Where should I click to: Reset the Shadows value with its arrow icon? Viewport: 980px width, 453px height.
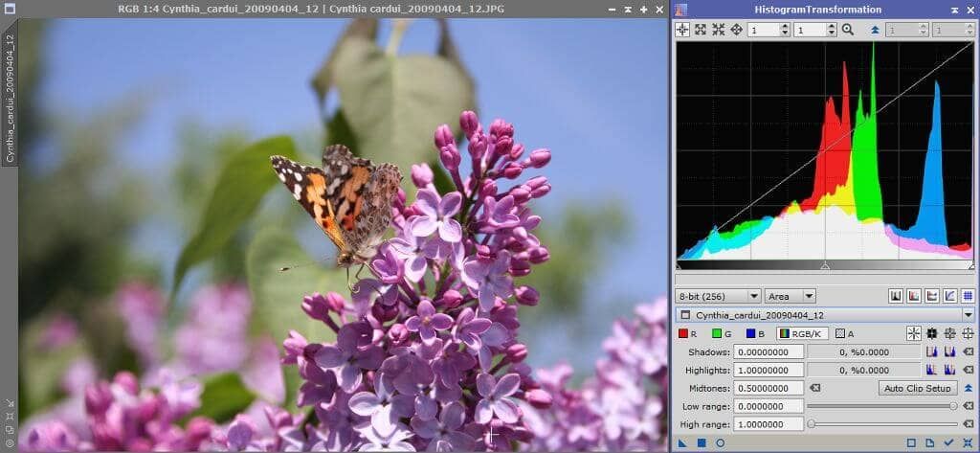point(969,351)
